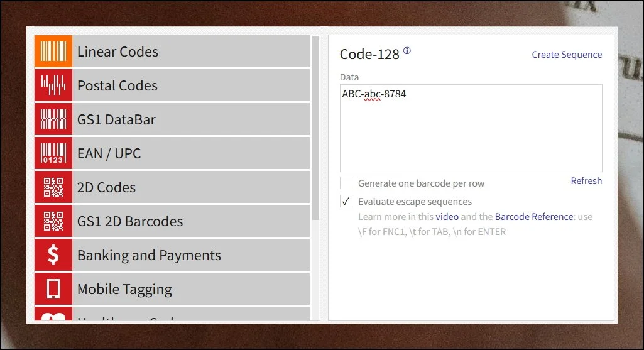Click the Mobile Tagging phone icon
The height and width of the screenshot is (350, 644).
[x=53, y=289]
